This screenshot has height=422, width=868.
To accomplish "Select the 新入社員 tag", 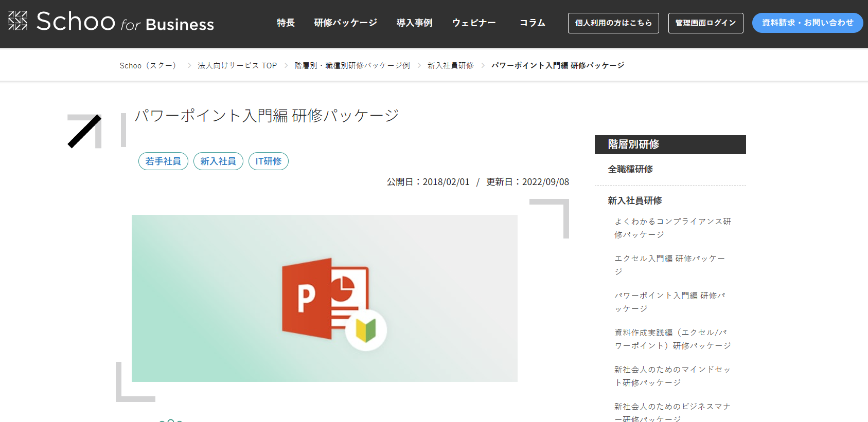I will 218,161.
